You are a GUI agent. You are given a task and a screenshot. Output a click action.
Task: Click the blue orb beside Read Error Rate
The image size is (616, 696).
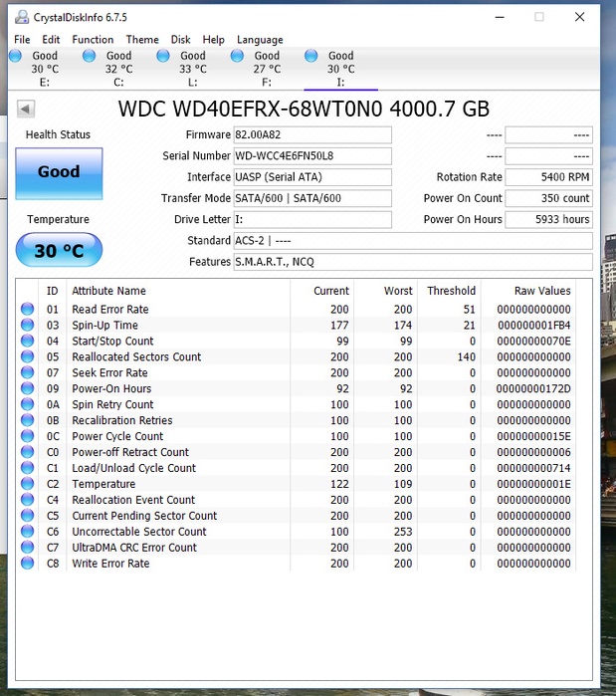(x=28, y=309)
